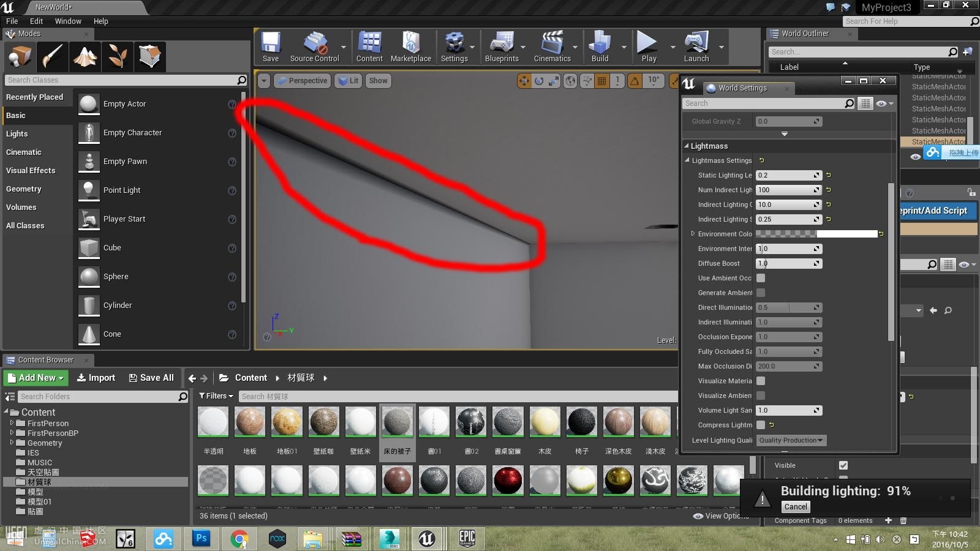Screen dimensions: 980x551
Task: Click the Play toolbar icon
Action: point(649,47)
